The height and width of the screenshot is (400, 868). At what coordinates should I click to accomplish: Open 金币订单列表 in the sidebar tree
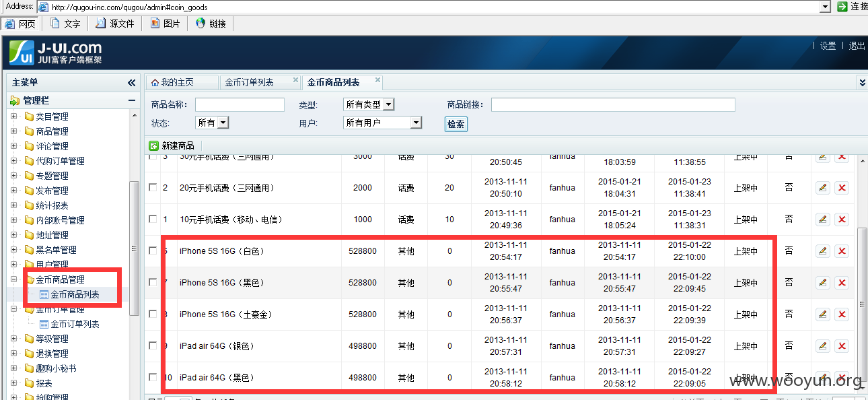[75, 324]
